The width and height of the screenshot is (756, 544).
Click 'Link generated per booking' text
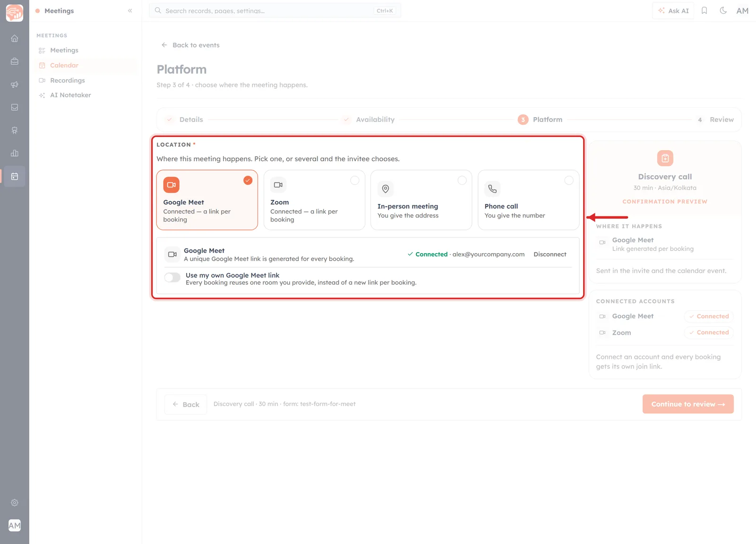653,249
